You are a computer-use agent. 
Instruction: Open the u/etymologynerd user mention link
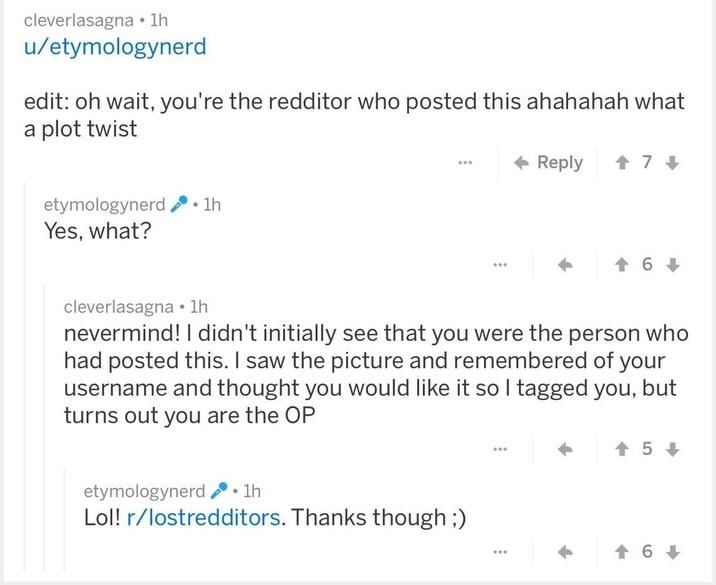click(x=115, y=46)
